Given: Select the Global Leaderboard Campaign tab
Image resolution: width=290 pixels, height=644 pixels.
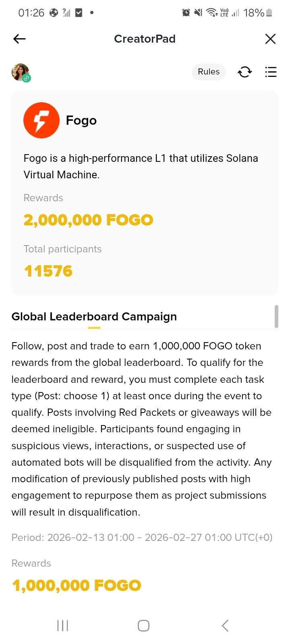Looking at the screenshot, I should 94,317.
